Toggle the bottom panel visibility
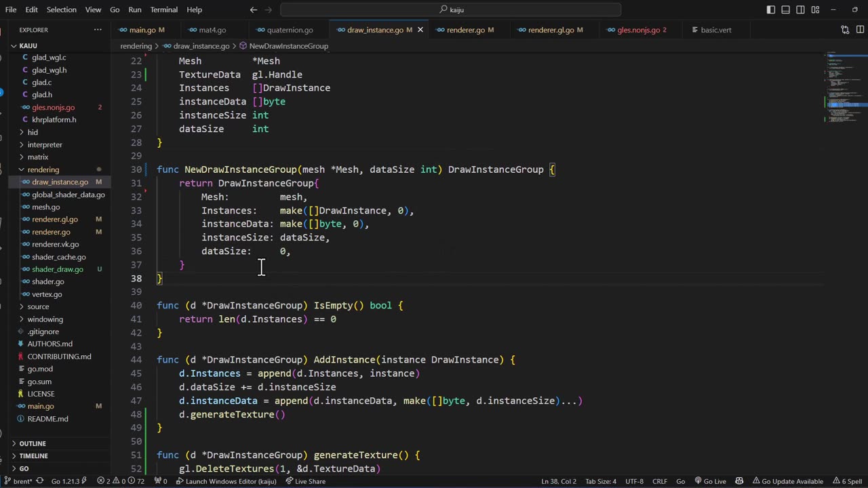Image resolution: width=868 pixels, height=488 pixels. 785,9
